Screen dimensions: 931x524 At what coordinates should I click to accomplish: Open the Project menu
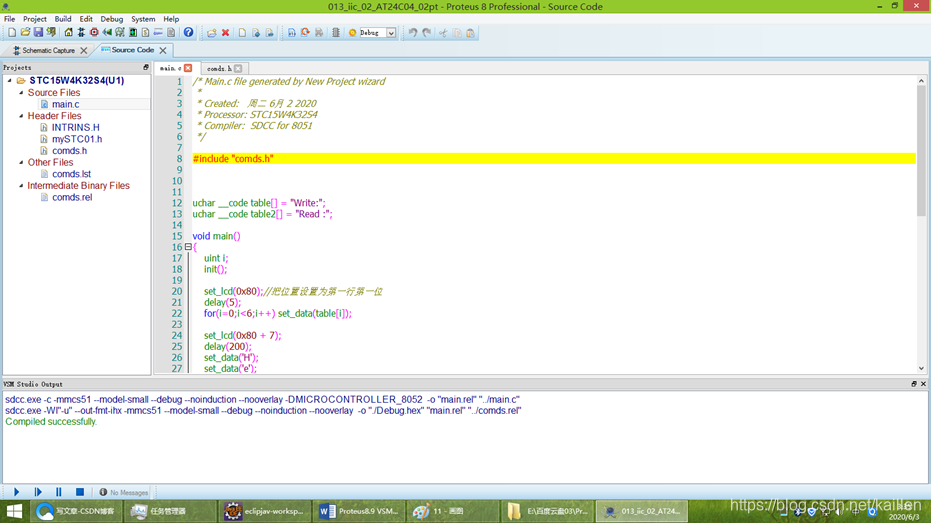coord(34,19)
